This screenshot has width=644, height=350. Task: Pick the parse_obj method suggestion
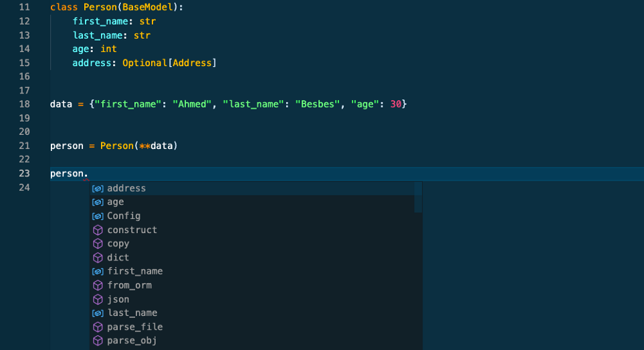252,341
